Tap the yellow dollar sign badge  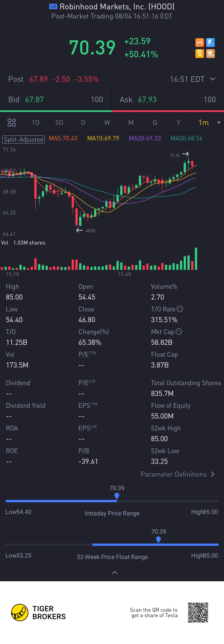[200, 54]
